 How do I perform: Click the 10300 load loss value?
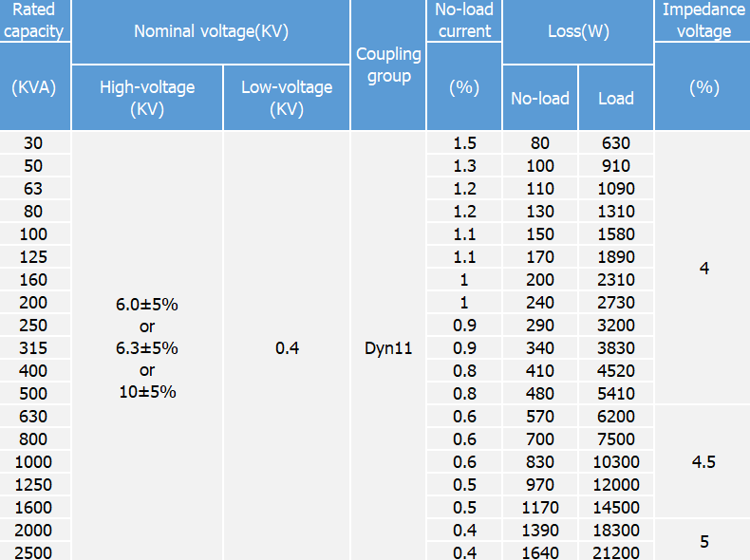(x=616, y=462)
